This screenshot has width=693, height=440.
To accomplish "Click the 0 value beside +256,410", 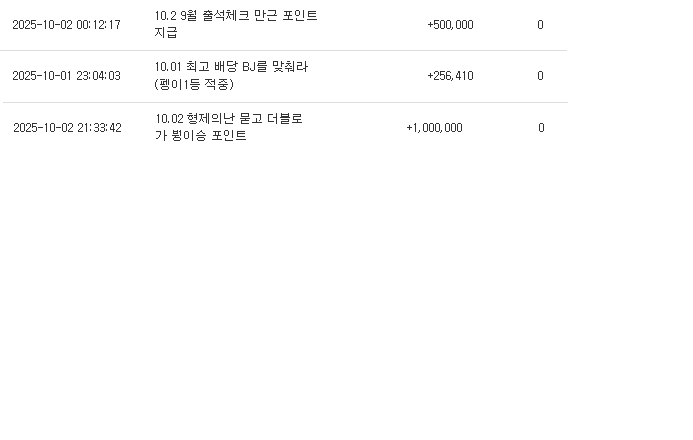I will point(540,76).
